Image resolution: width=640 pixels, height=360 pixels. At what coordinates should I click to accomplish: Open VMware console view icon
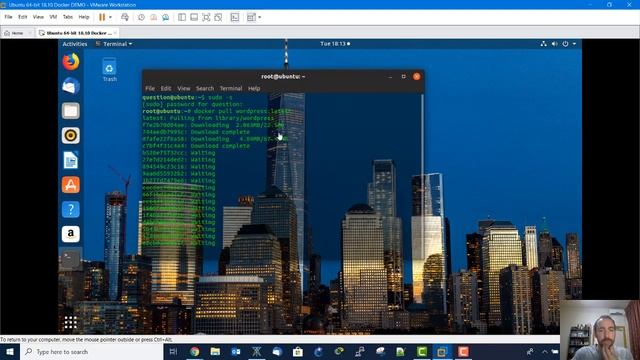(235, 17)
